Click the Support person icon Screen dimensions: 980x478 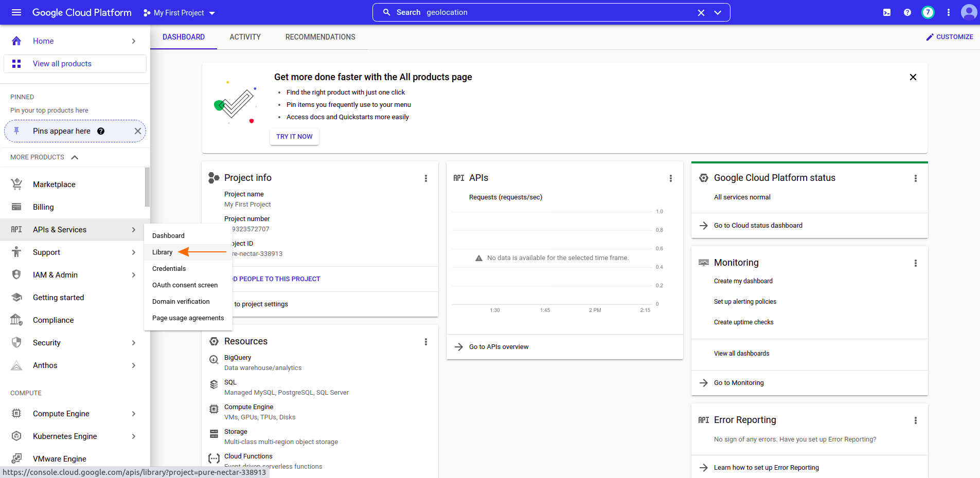coord(16,252)
